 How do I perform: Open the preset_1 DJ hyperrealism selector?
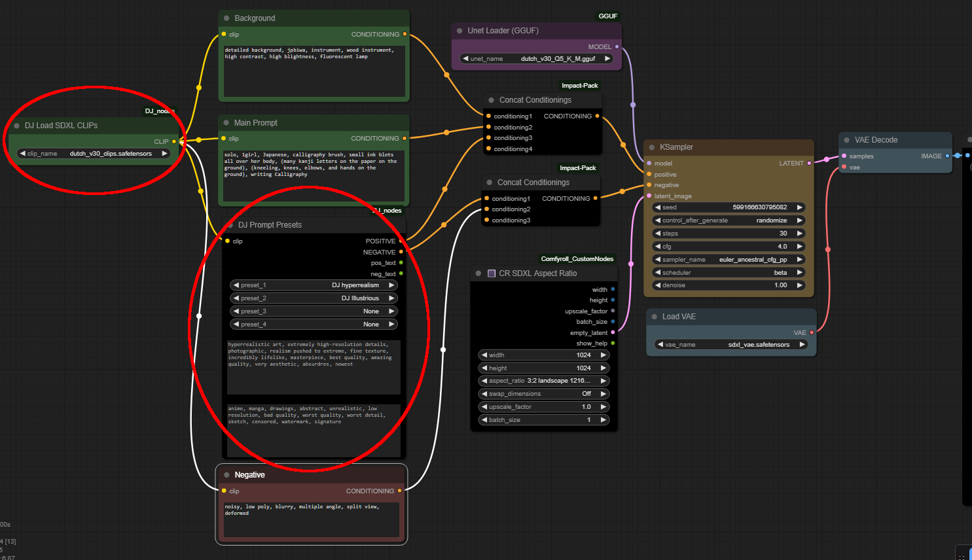(314, 285)
